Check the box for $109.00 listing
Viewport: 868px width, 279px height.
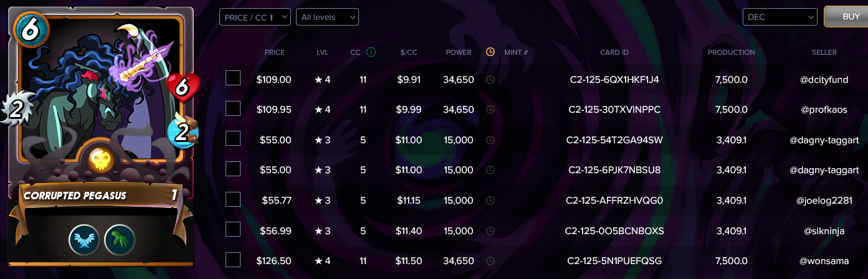tap(233, 78)
